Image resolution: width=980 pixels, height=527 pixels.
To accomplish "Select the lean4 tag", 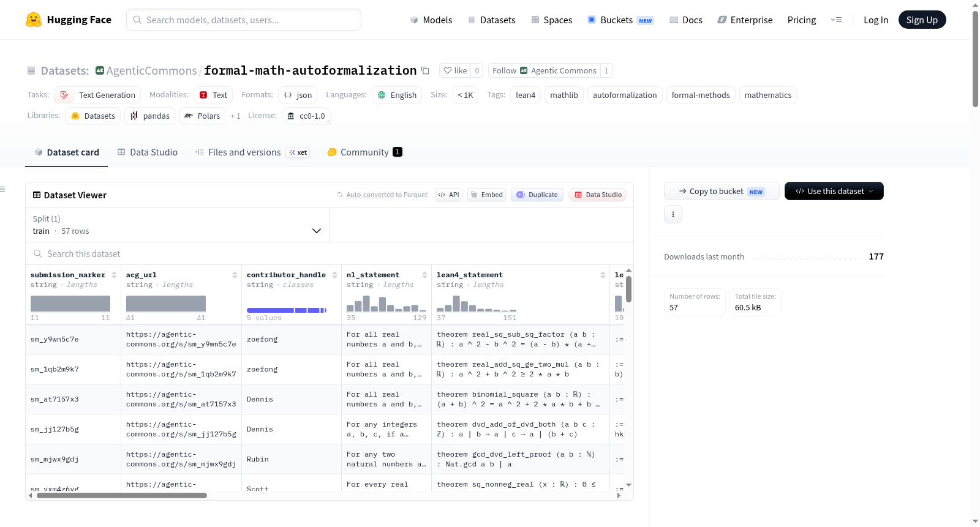I will pos(526,95).
